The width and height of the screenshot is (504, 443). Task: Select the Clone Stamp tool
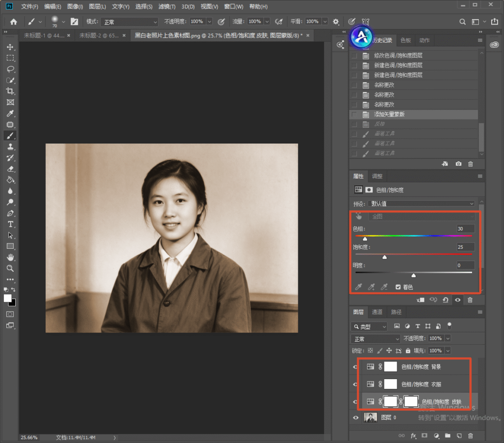click(10, 147)
